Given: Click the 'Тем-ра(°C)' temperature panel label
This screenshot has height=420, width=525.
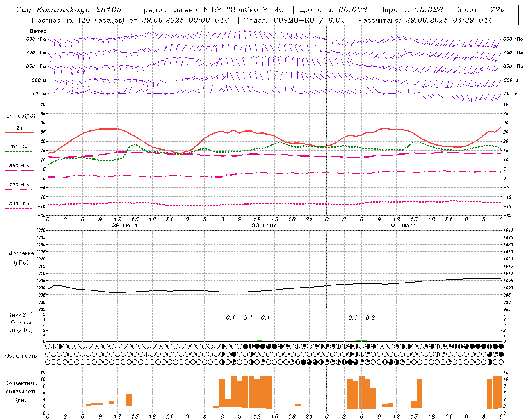Looking at the screenshot, I should [19, 116].
